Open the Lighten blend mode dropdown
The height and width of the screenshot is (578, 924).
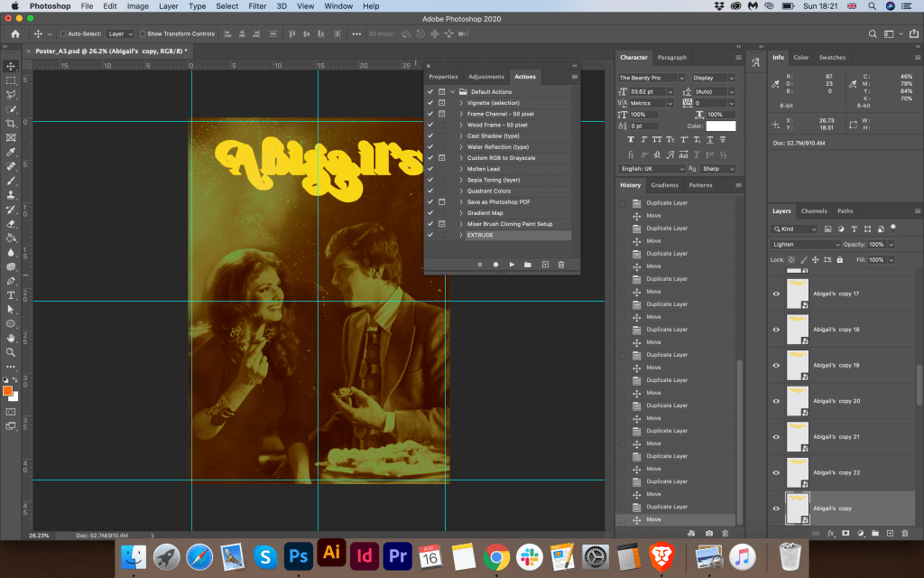806,245
